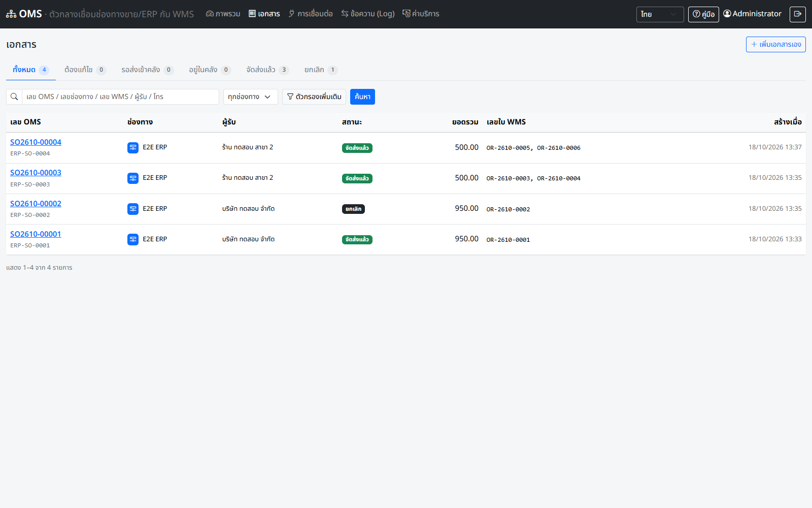Open the คู่มือ manual button
The width and height of the screenshot is (812, 508).
click(x=703, y=14)
